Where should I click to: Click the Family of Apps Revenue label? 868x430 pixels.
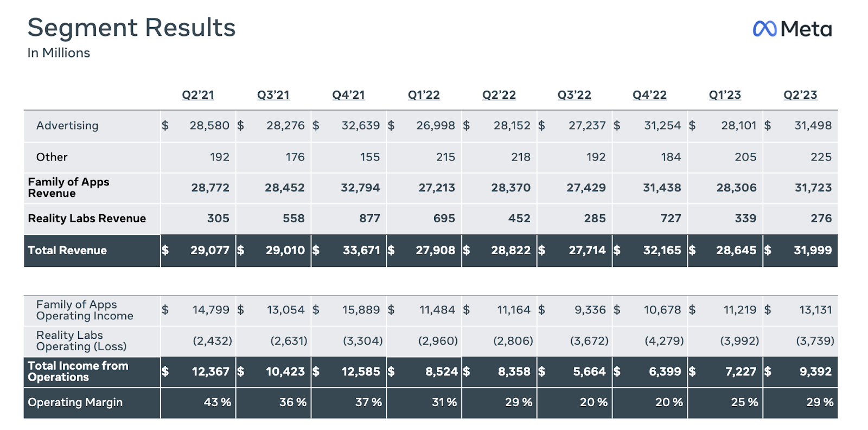(68, 188)
